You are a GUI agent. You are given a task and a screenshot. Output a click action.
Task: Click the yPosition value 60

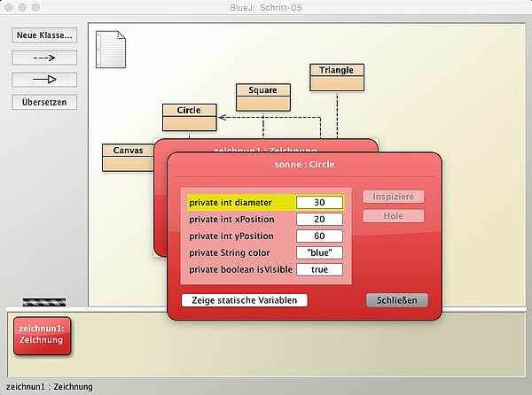coord(319,236)
